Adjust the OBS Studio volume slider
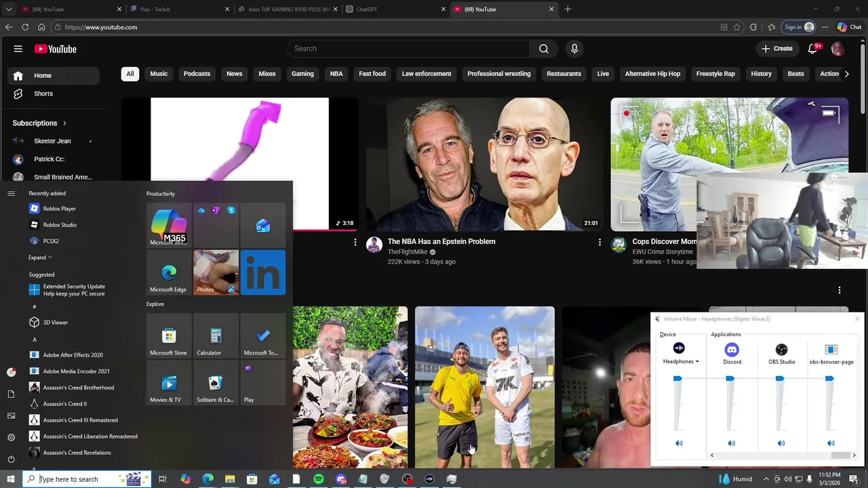 click(780, 379)
